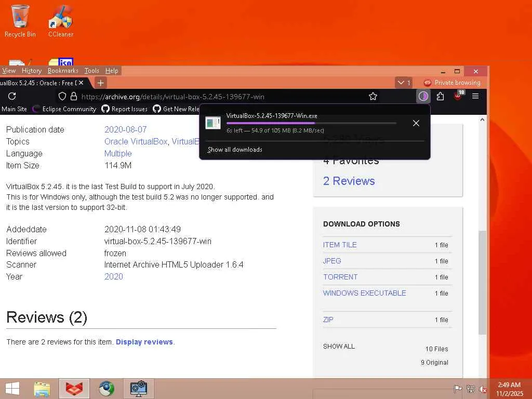Click the download progress bar
532x399 pixels.
pyautogui.click(x=311, y=123)
